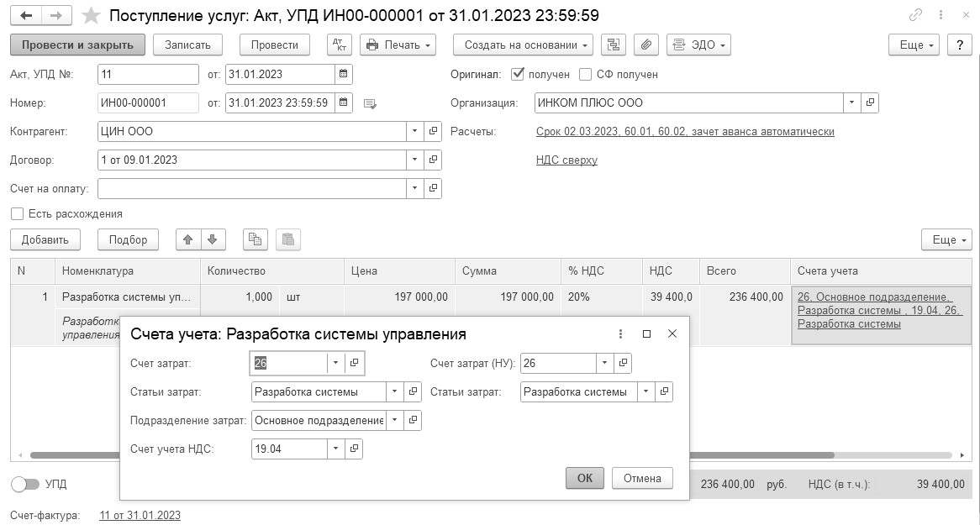Check СФ получен checkbox
The width and height of the screenshot is (980, 525).
pyautogui.click(x=585, y=75)
